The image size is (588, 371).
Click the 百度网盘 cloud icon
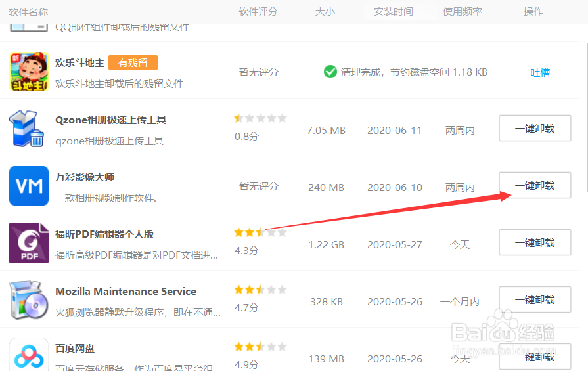[x=29, y=355]
